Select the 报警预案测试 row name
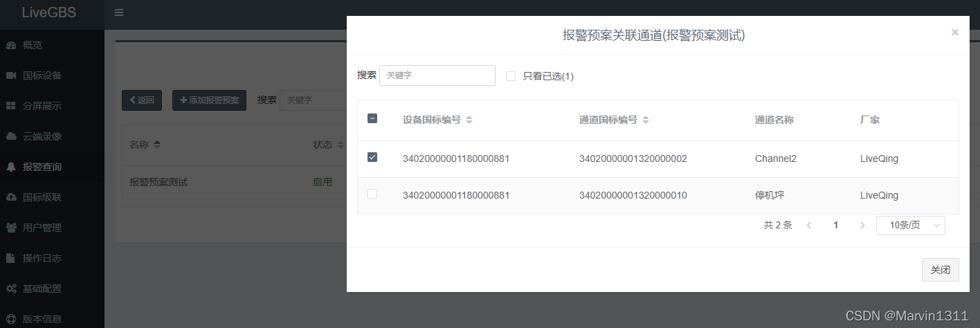 pyautogui.click(x=158, y=182)
